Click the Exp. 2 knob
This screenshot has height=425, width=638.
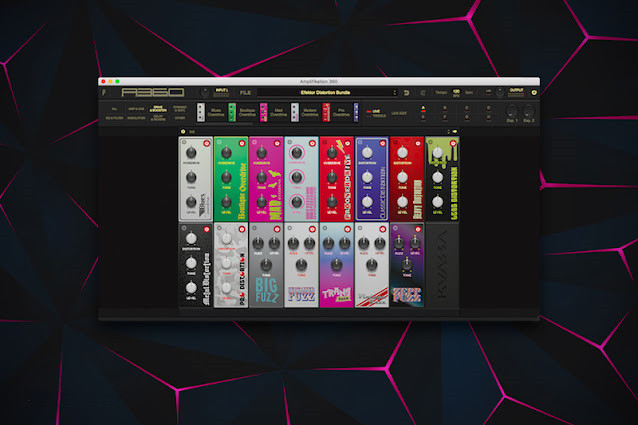click(528, 110)
